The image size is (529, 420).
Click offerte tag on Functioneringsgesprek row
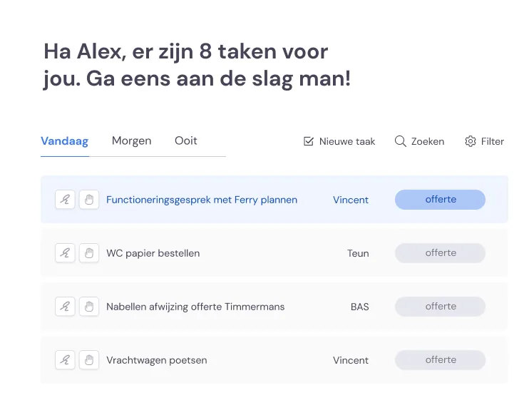pyautogui.click(x=441, y=200)
